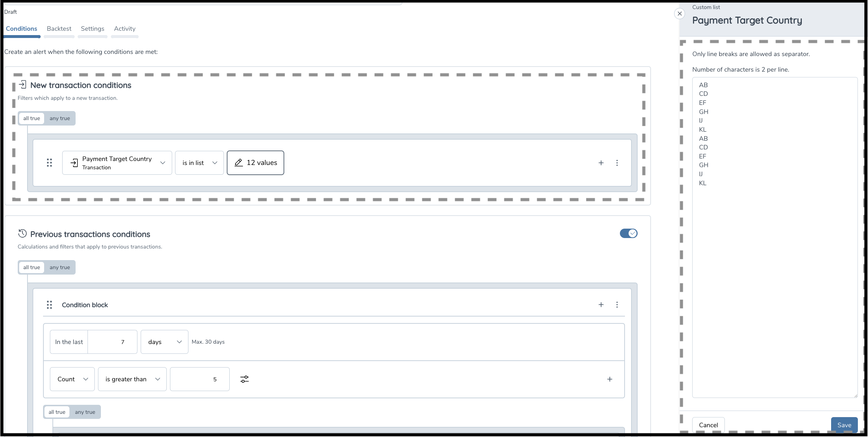This screenshot has height=437, width=868.
Task: Select 'any true' under New transaction conditions
Action: (60, 118)
